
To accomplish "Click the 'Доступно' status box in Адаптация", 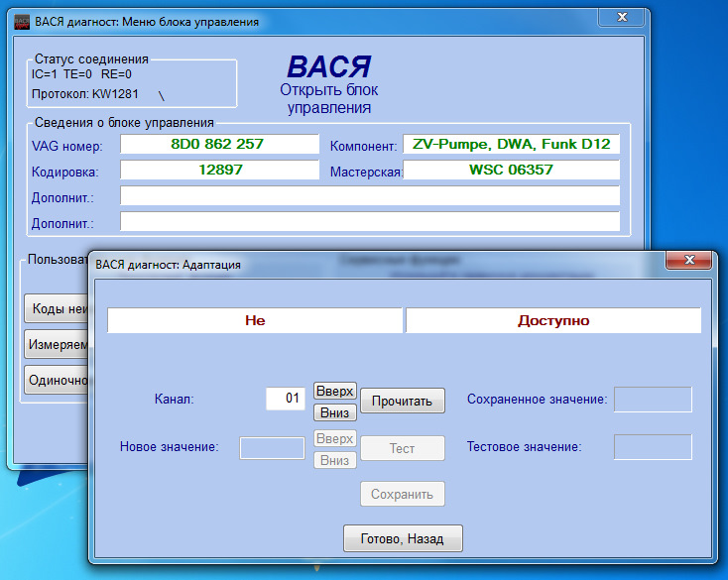I will click(x=553, y=320).
